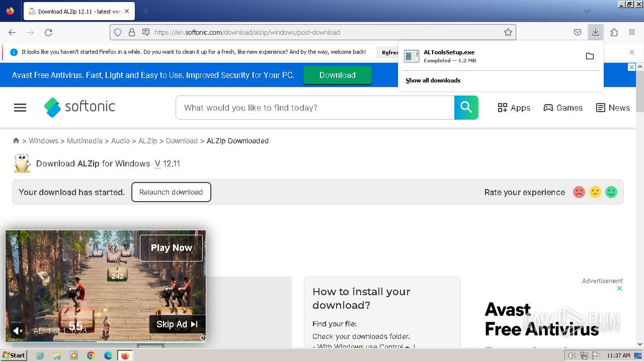The width and height of the screenshot is (644, 362).
Task: Open the extensions puzzle icon
Action: coord(614,32)
